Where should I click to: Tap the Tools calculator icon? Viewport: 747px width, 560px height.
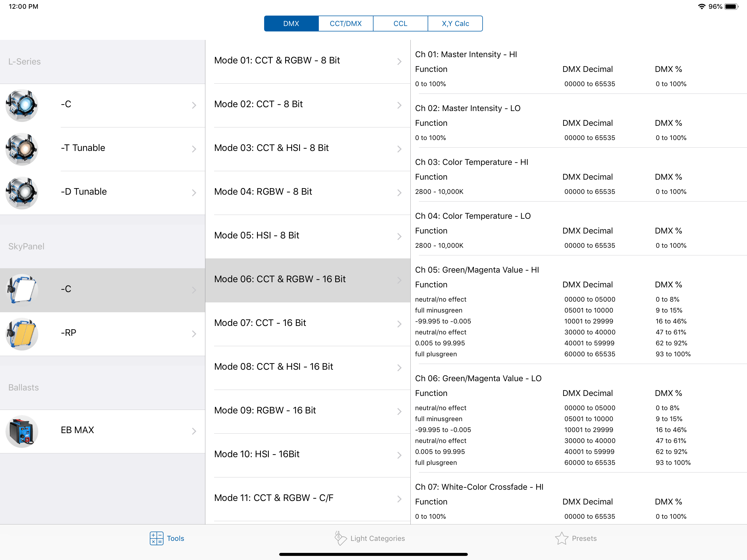156,538
